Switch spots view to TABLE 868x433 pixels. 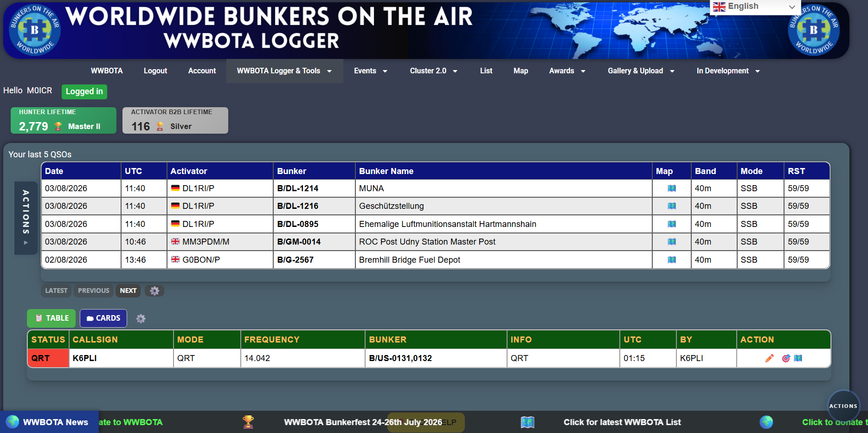pyautogui.click(x=51, y=318)
